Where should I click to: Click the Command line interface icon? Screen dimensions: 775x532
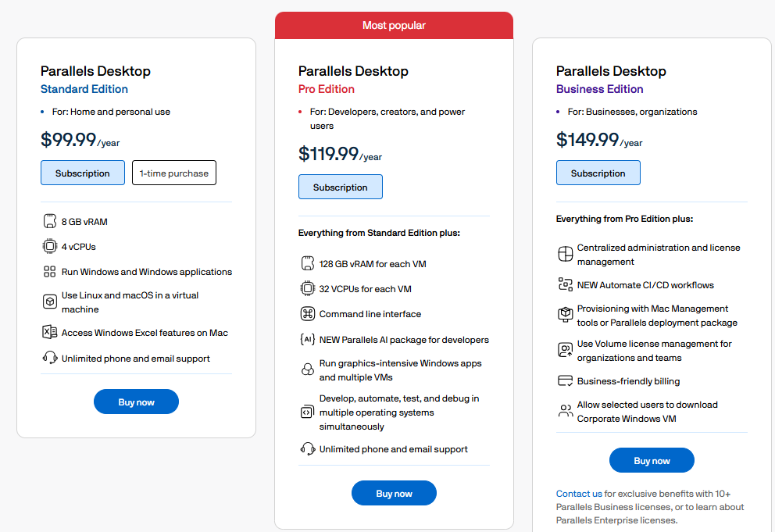[x=308, y=313]
